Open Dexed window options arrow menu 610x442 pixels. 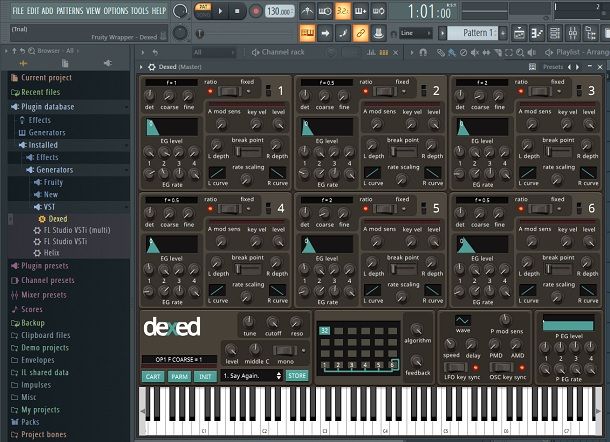(141, 67)
